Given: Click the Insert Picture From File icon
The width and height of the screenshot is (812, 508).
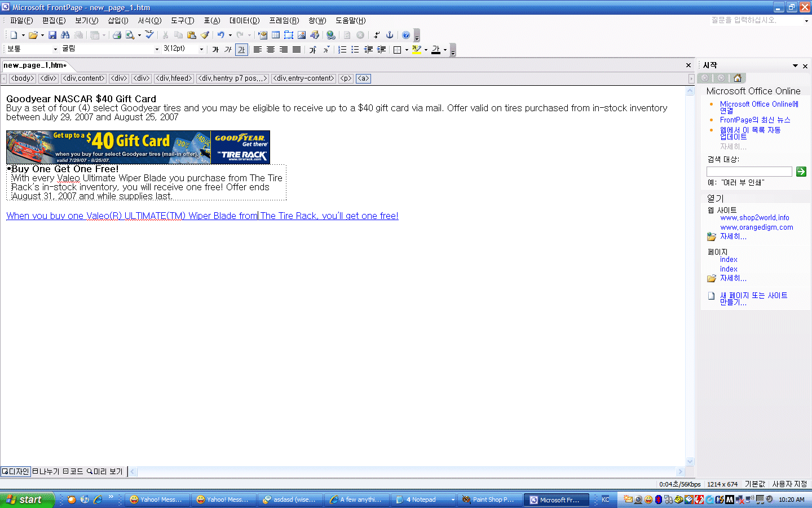Looking at the screenshot, I should [302, 35].
